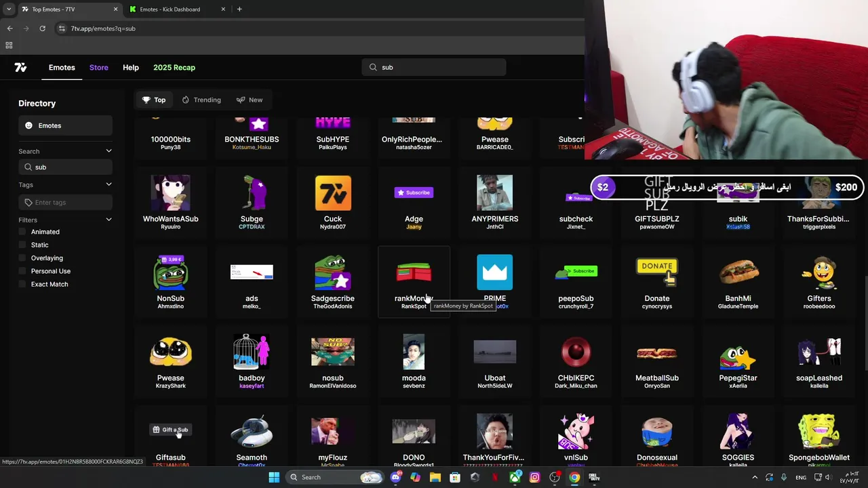Enable the Personal Use filter checkbox
Image resolution: width=868 pixels, height=488 pixels.
pos(22,271)
